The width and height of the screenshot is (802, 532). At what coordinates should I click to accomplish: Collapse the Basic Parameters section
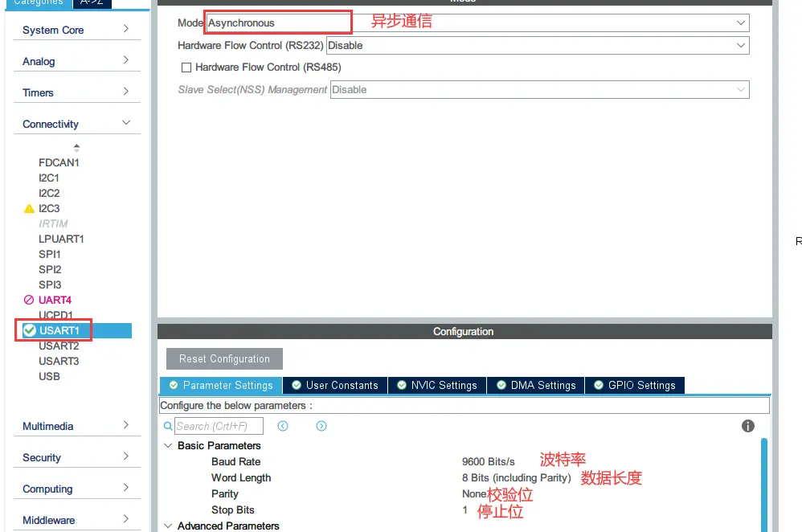pos(168,445)
